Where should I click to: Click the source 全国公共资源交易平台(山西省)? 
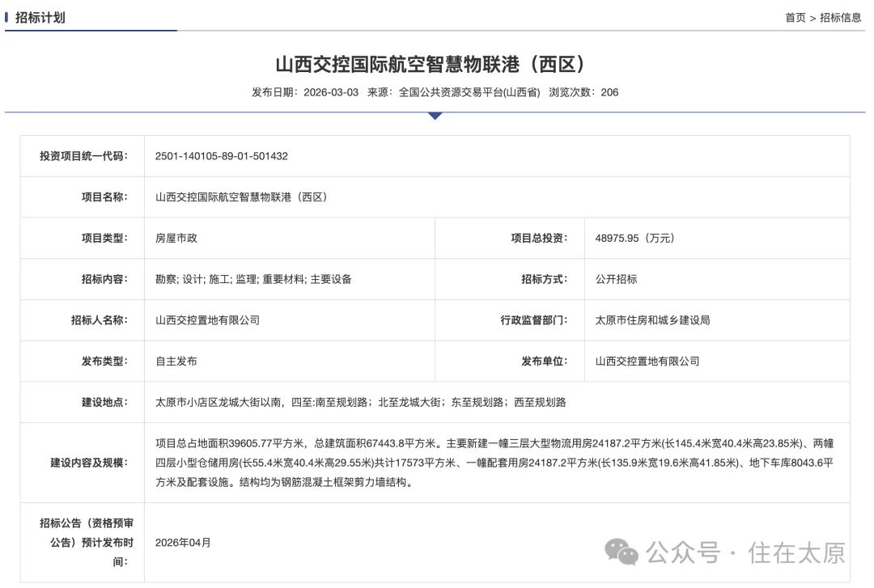pyautogui.click(x=469, y=92)
